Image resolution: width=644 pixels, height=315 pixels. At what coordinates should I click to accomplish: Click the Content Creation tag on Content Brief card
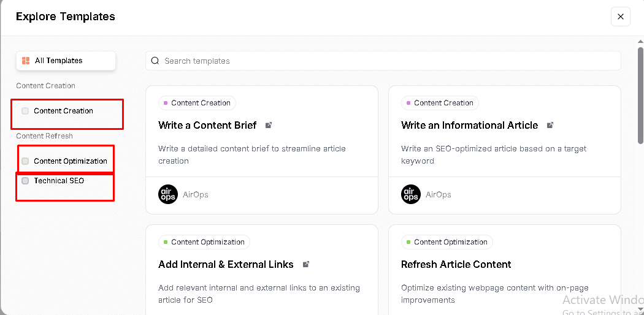click(197, 103)
